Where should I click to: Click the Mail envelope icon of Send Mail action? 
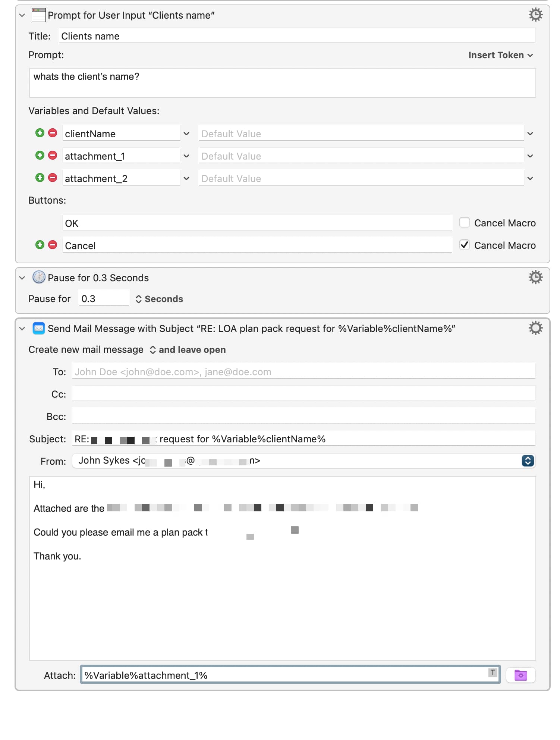(39, 328)
